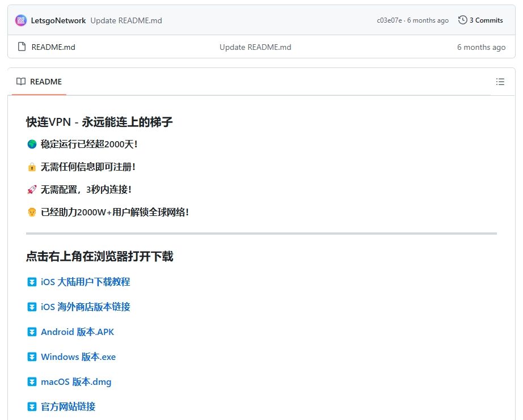
Task: Open the 'Update README.md' latest commit message
Action: click(x=126, y=20)
